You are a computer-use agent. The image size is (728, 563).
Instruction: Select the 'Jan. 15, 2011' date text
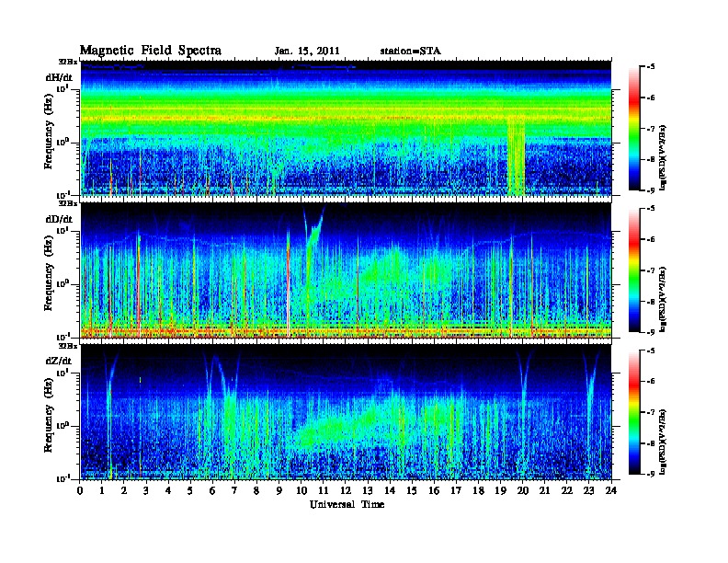[307, 52]
